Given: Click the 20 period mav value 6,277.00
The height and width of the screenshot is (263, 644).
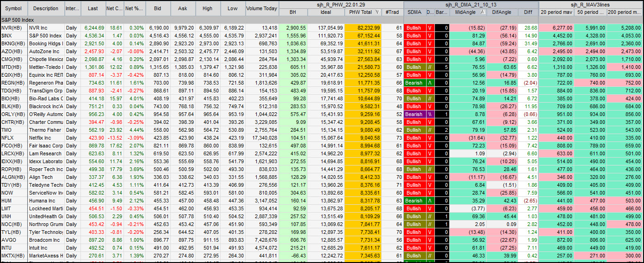Looking at the screenshot, I should [557, 28].
